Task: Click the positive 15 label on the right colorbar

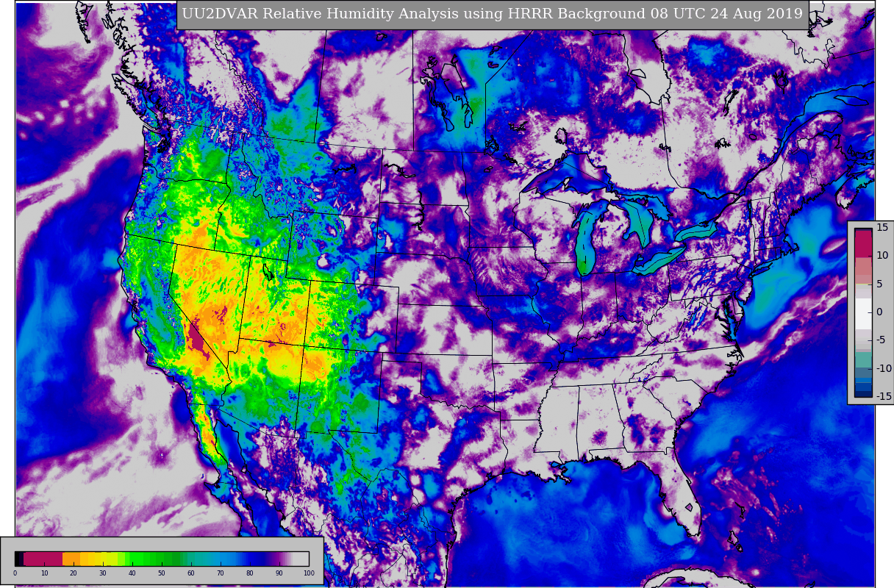Action: [882, 227]
